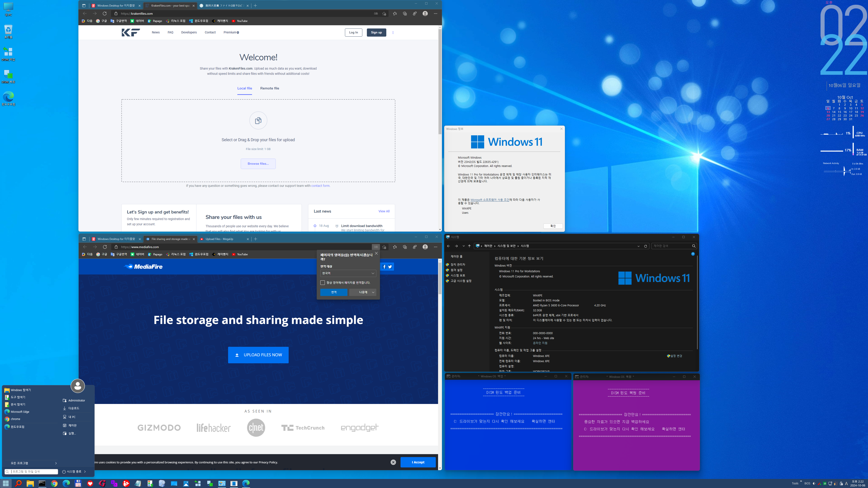Click the help icon in System window
The width and height of the screenshot is (868, 488).
tap(693, 253)
